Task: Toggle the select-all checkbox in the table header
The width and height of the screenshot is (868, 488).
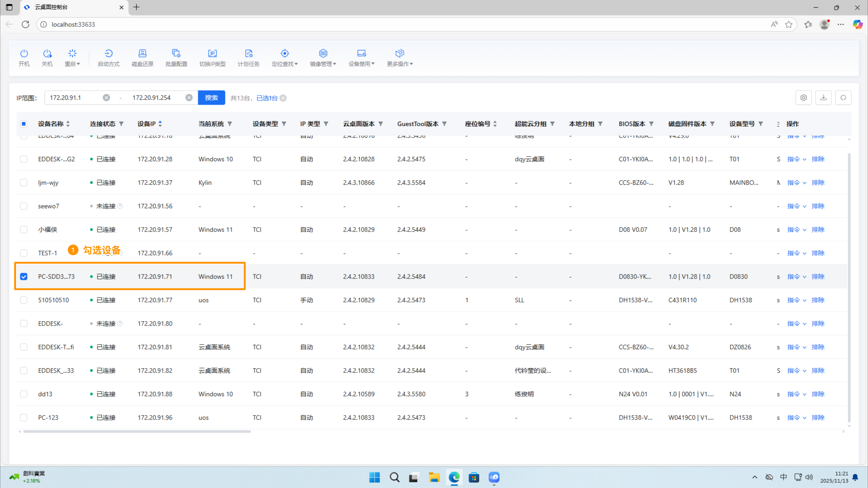Action: 24,124
